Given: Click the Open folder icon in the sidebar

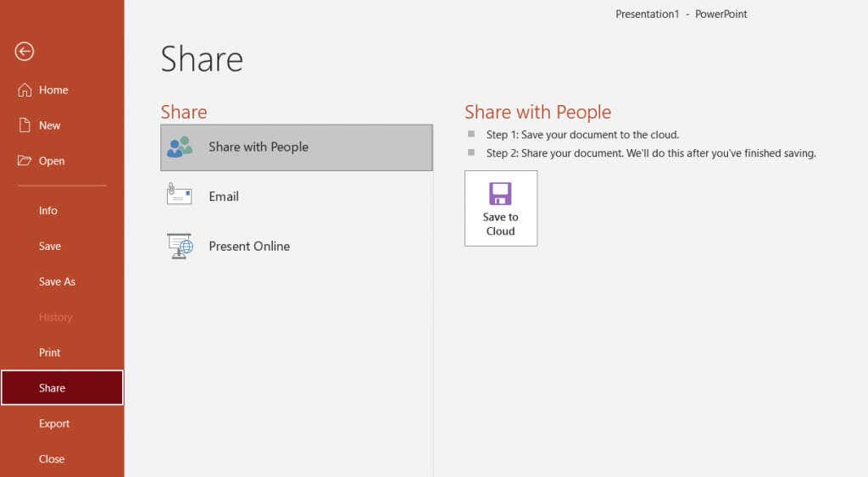Looking at the screenshot, I should tap(25, 161).
